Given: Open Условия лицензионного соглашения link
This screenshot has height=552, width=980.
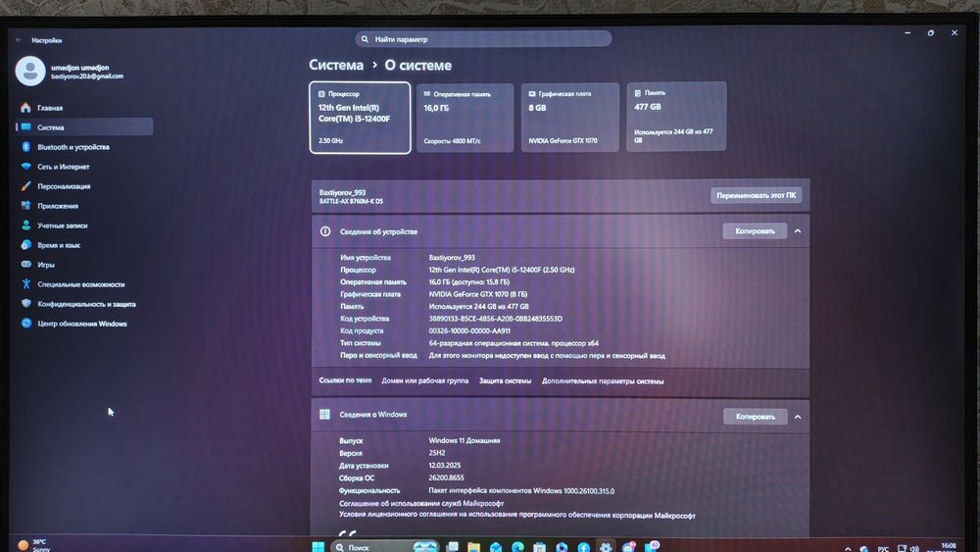Looking at the screenshot, I should 516,515.
